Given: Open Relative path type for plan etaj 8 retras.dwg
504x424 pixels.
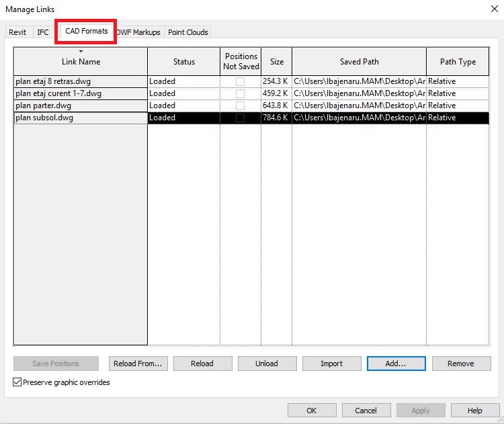Looking at the screenshot, I should click(x=458, y=82).
